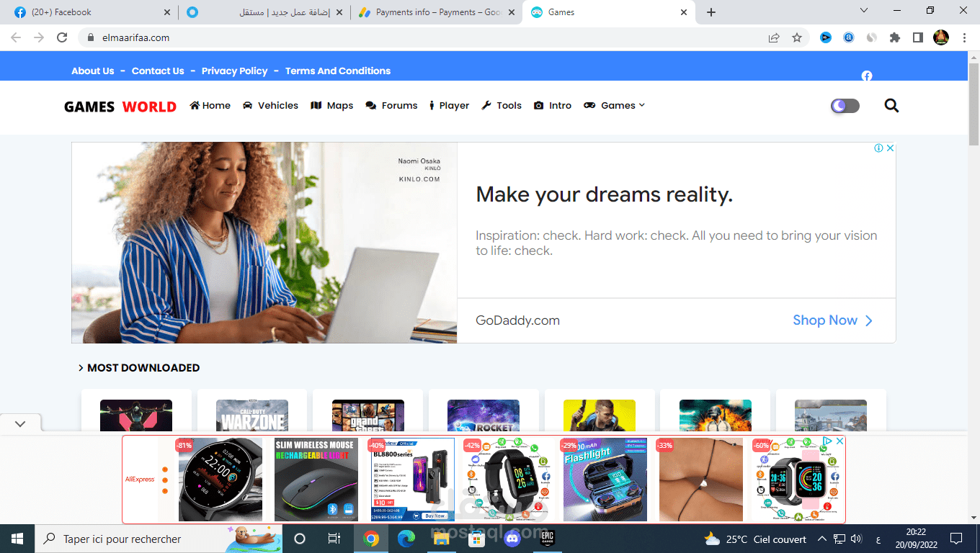The height and width of the screenshot is (553, 980).
Task: Open the Privacy Policy link
Action: (x=235, y=71)
